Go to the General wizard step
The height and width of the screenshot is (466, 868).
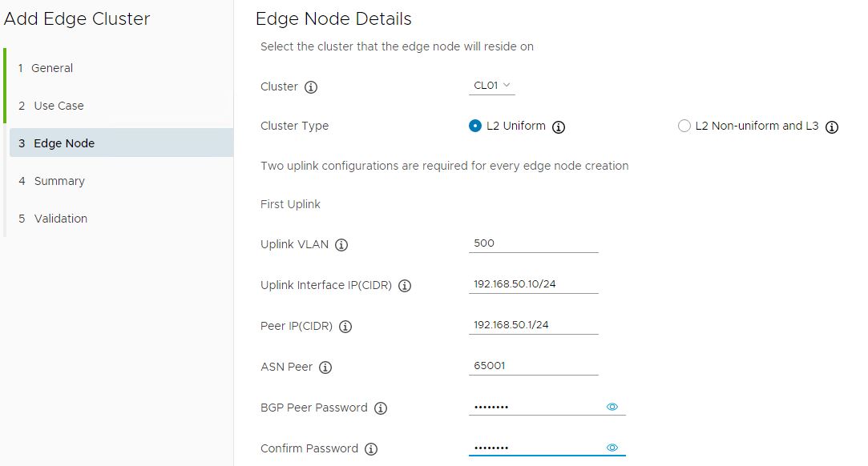tap(52, 68)
